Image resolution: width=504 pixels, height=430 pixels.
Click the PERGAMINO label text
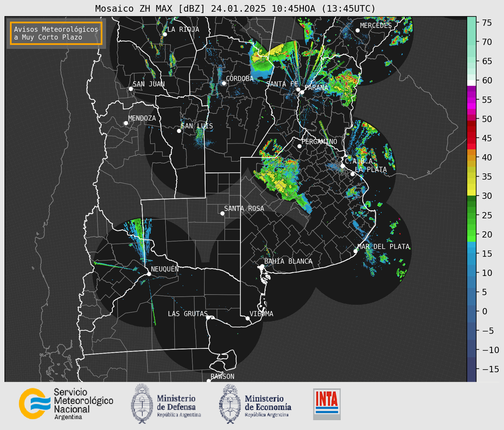(319, 141)
